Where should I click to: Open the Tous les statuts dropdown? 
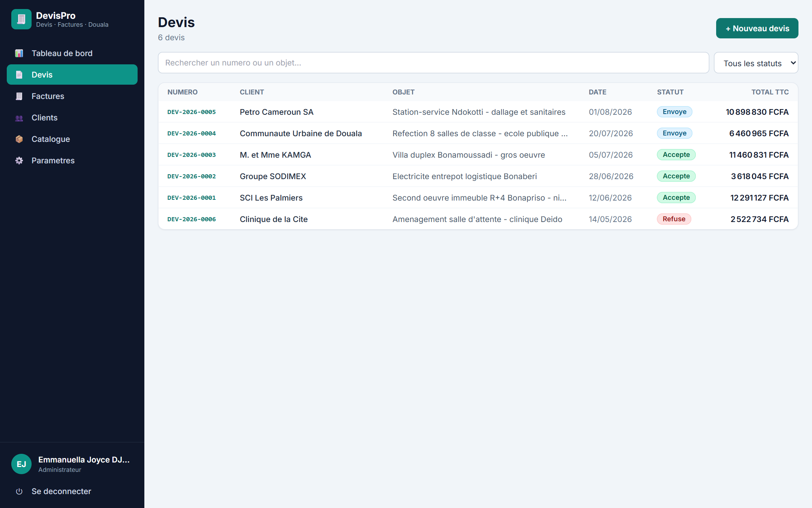(x=756, y=63)
